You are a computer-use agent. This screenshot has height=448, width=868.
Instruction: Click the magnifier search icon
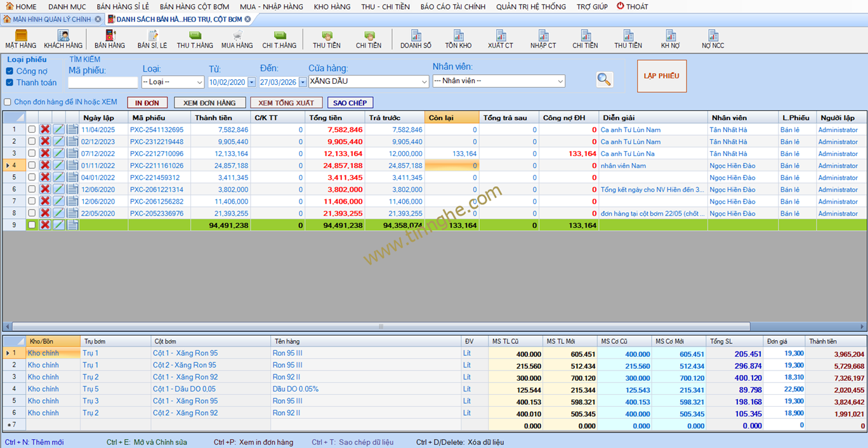604,79
